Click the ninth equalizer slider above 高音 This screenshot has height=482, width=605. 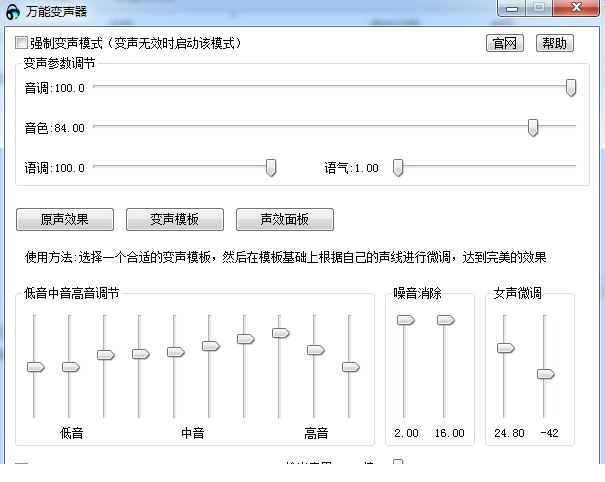pyautogui.click(x=316, y=350)
